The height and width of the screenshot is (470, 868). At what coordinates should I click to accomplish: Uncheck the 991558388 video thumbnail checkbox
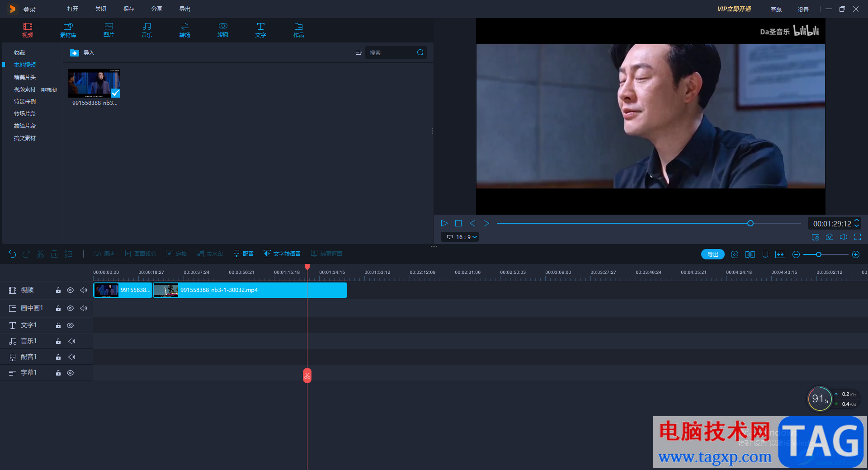[115, 93]
